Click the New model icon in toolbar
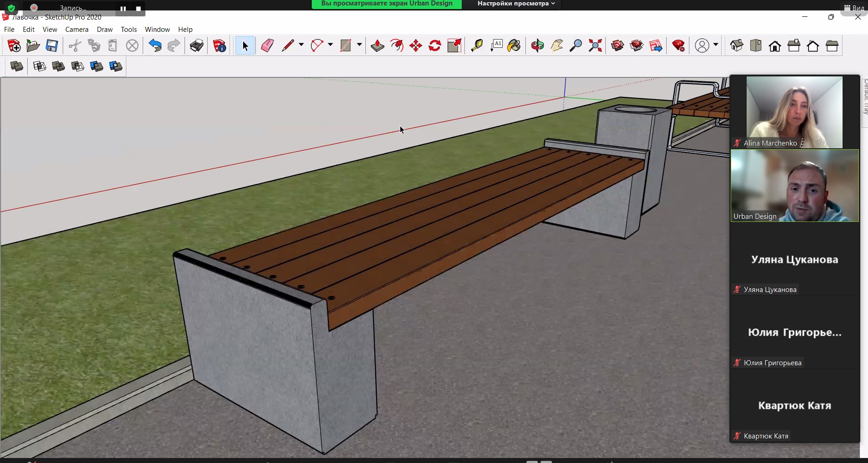 click(x=14, y=45)
